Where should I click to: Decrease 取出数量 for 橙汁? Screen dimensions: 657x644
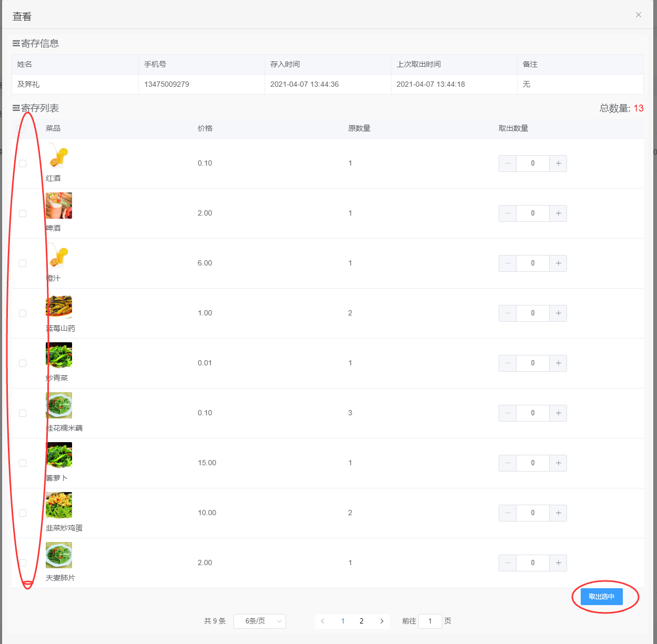pos(508,263)
